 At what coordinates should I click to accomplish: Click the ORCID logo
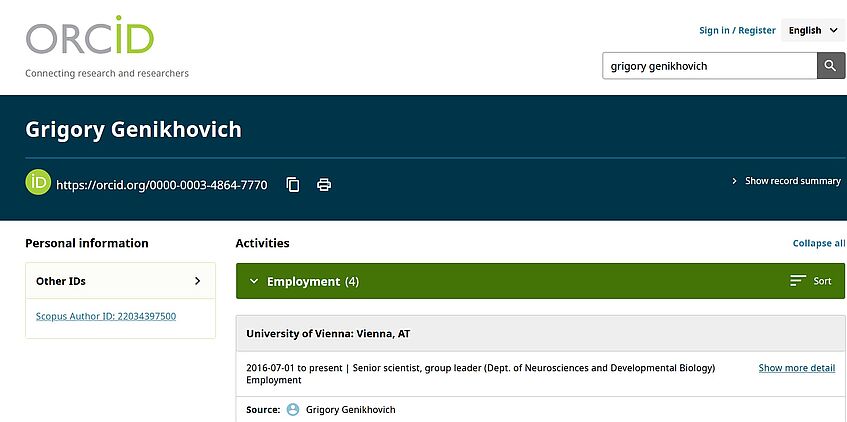point(90,37)
